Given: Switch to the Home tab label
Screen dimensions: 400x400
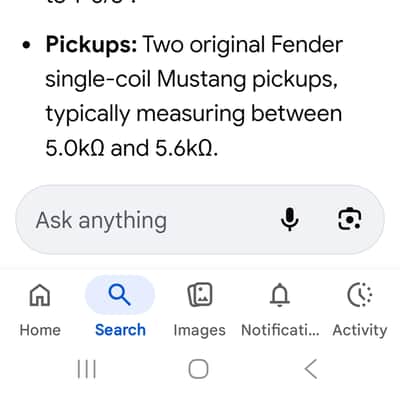Looking at the screenshot, I should tap(40, 330).
